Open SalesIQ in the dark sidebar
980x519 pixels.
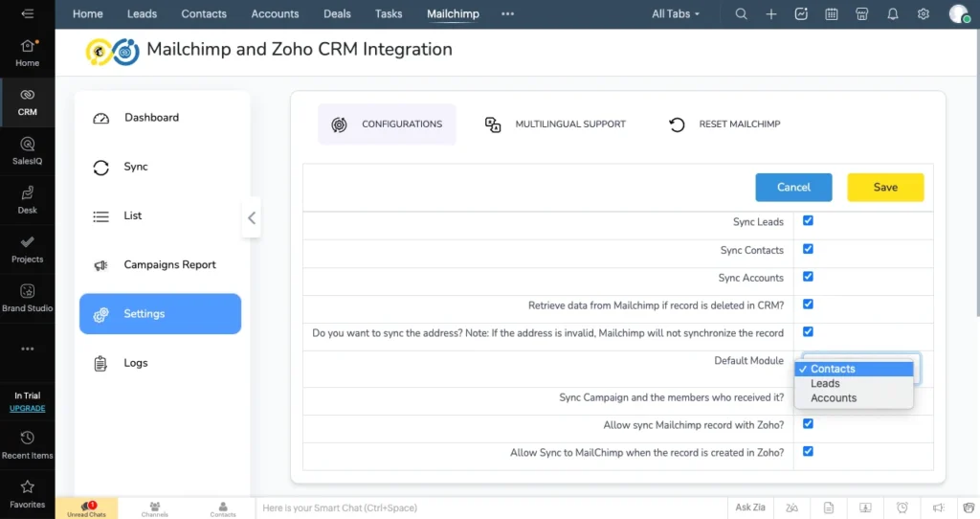coord(27,151)
